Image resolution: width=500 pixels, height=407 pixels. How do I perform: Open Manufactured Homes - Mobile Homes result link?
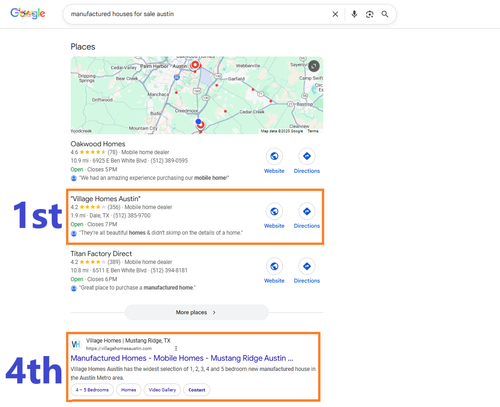[182, 358]
